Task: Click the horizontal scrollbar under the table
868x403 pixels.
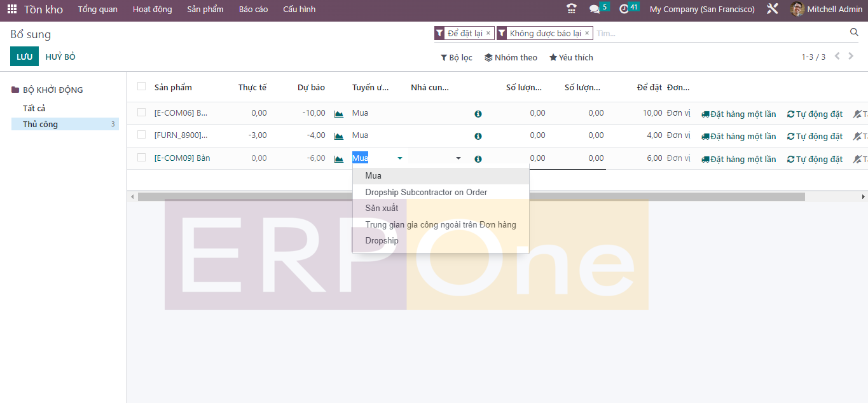Action: [x=471, y=197]
